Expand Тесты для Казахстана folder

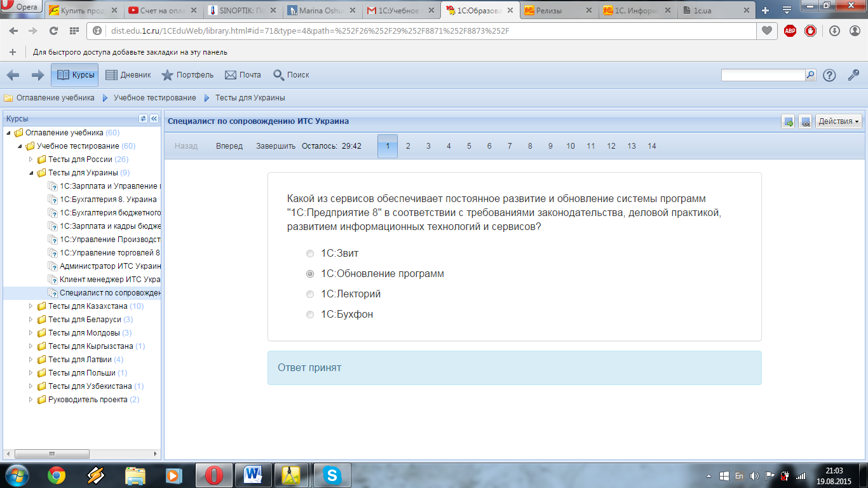pos(32,306)
